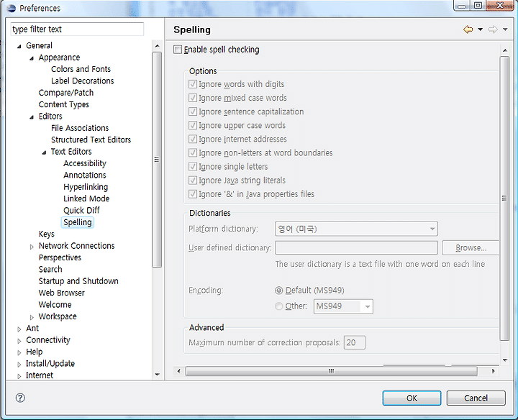
Task: Select Annotations in tree
Action: (85, 175)
